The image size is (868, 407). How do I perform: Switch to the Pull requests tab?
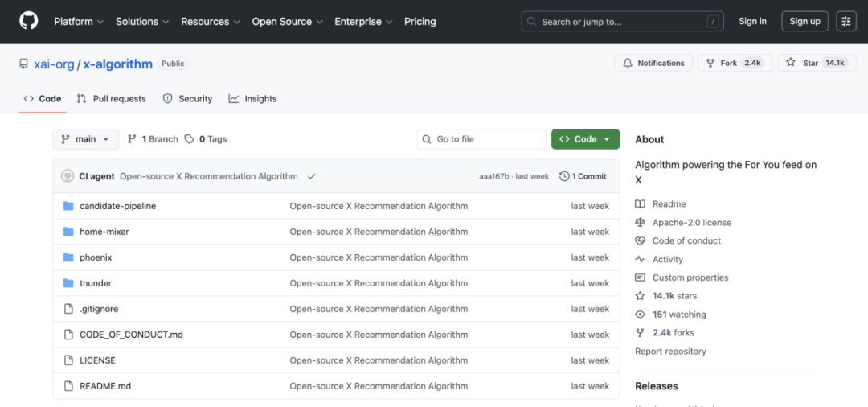(x=111, y=98)
